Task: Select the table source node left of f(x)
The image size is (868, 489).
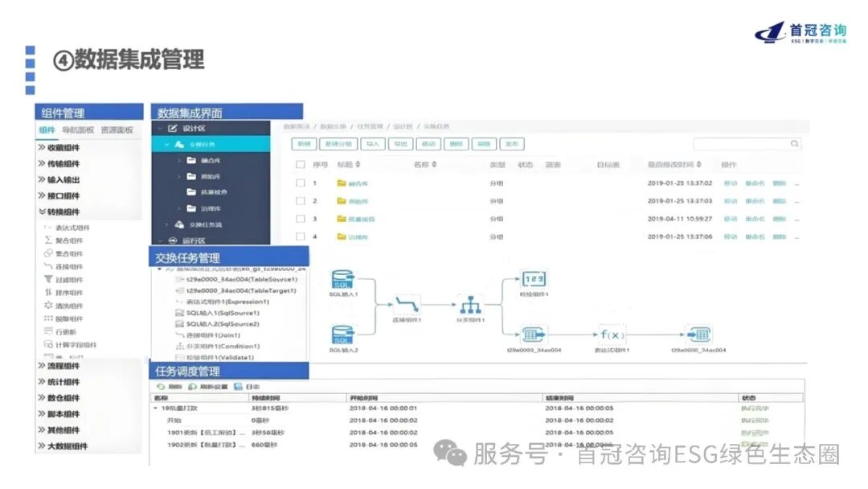Action: [534, 335]
